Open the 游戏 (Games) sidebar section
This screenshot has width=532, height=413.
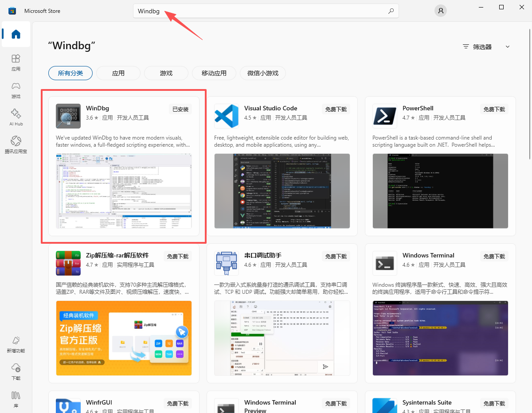pos(16,90)
